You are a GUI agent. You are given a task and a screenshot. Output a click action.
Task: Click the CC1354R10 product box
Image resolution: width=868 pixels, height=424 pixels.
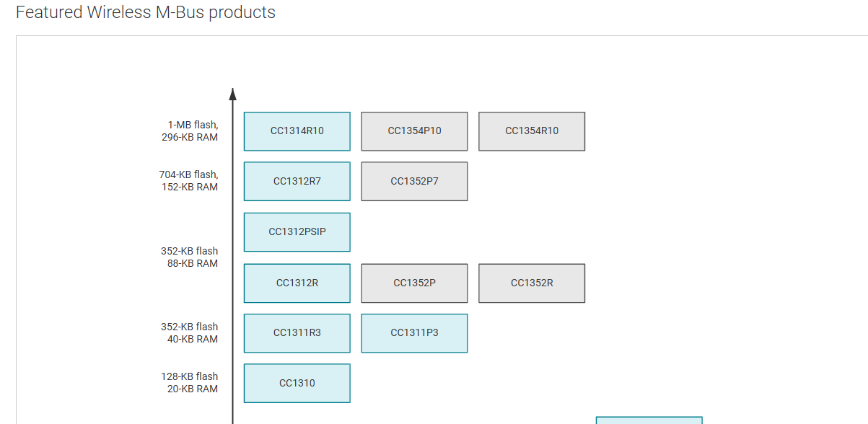pyautogui.click(x=532, y=131)
